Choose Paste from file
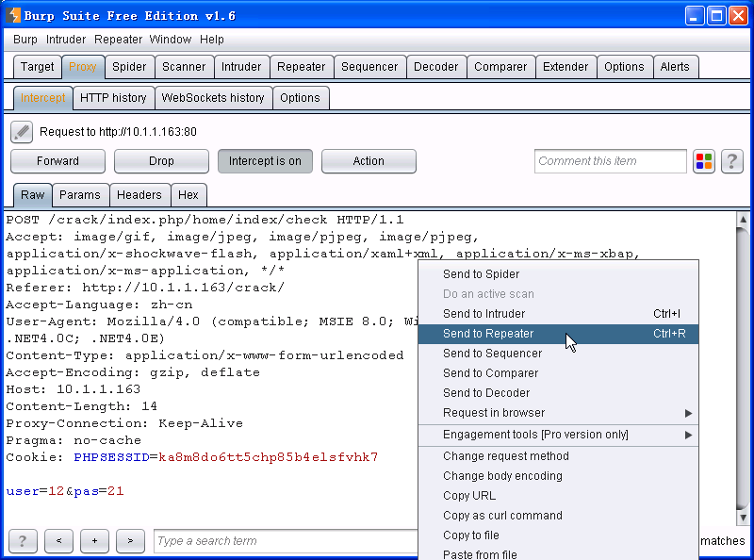The image size is (754, 560). coord(558,553)
